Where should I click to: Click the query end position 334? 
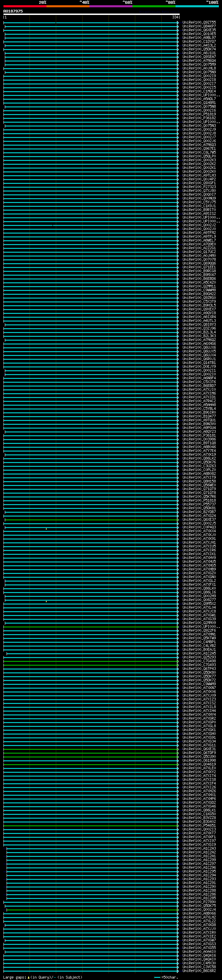175,17
